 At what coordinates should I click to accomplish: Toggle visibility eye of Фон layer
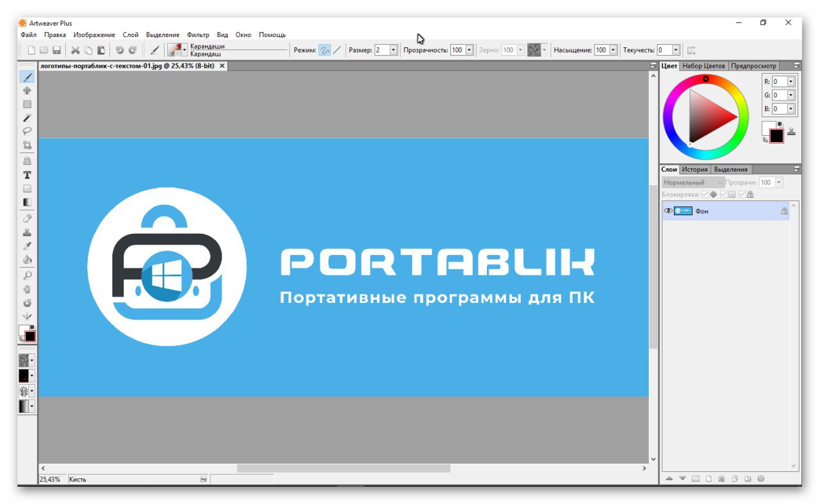point(668,211)
